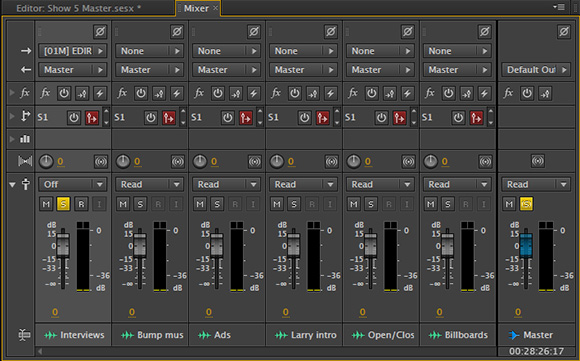580x361 pixels.
Task: Click the Interviews track name
Action: (82, 335)
